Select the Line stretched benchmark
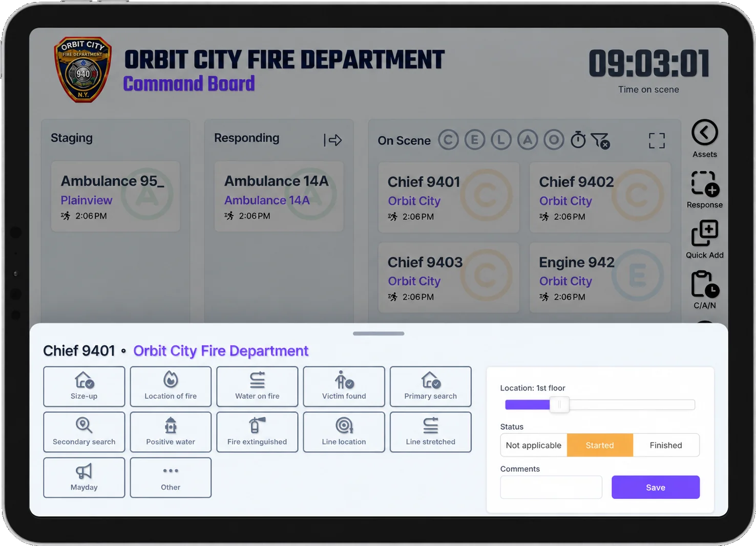756x546 pixels. 430,432
